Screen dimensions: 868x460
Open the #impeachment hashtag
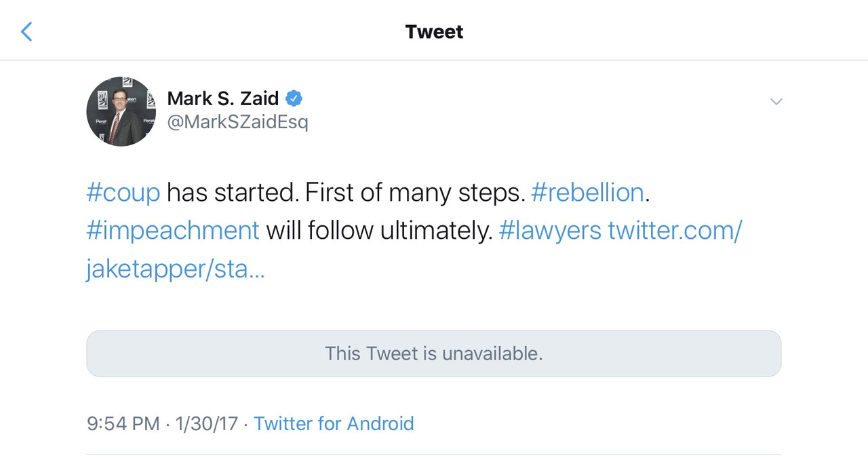[173, 231]
